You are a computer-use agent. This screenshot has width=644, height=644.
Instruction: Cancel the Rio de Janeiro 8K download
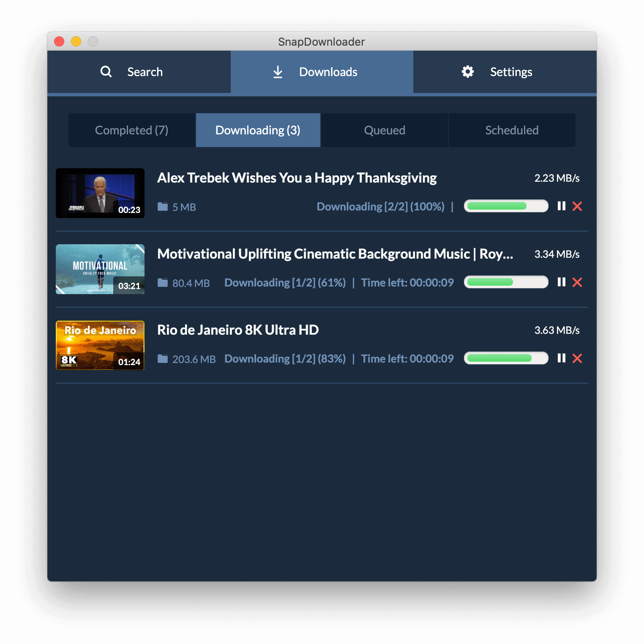(x=577, y=358)
